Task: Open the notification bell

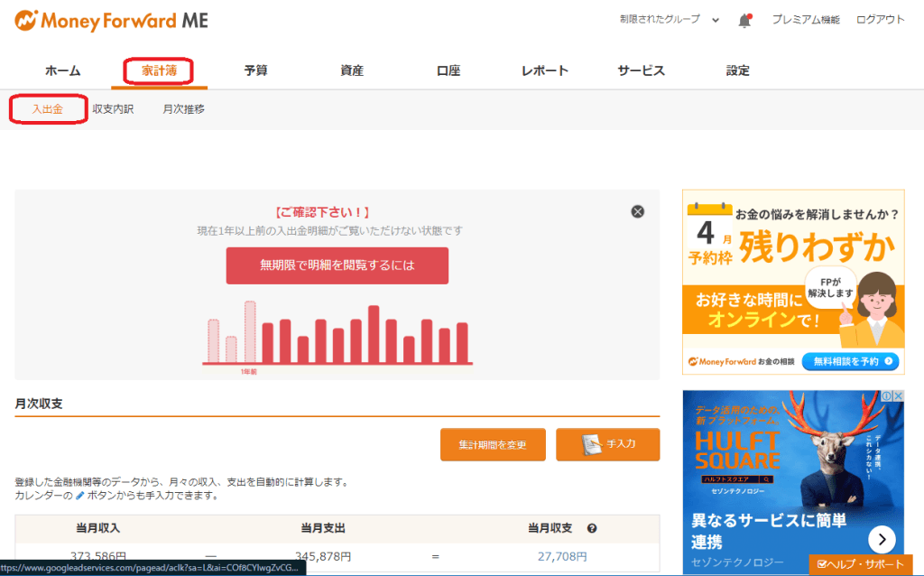Action: pyautogui.click(x=744, y=20)
